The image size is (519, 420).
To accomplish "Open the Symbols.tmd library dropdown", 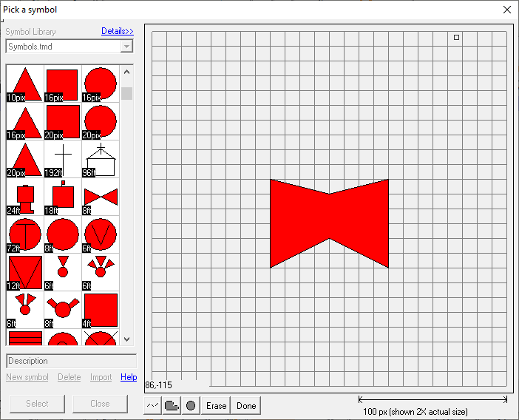I will click(126, 47).
